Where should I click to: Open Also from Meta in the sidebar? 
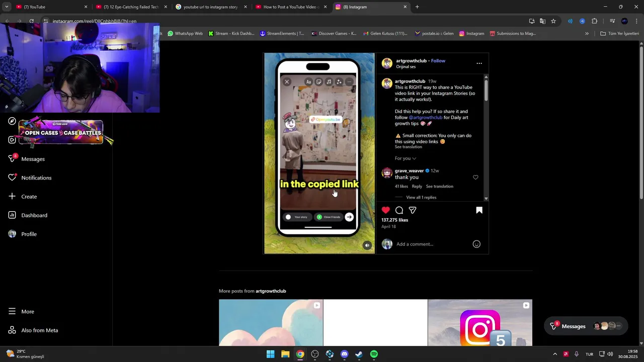tap(39, 330)
